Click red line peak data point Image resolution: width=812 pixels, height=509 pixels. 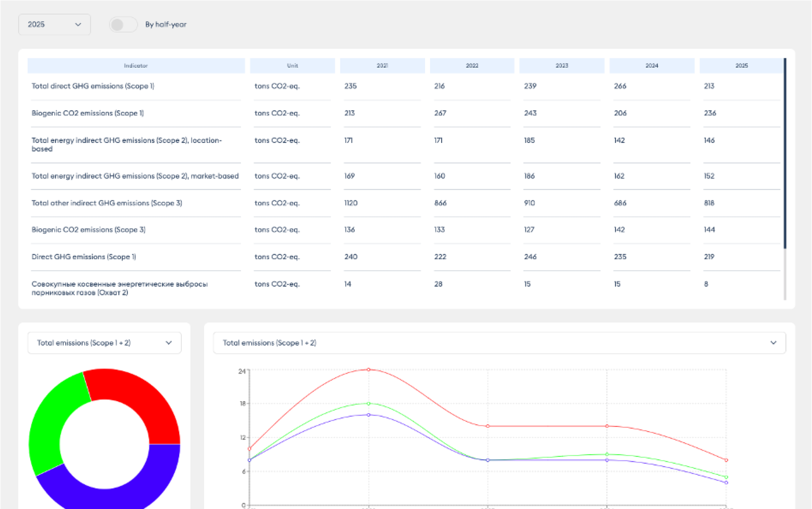(x=368, y=370)
